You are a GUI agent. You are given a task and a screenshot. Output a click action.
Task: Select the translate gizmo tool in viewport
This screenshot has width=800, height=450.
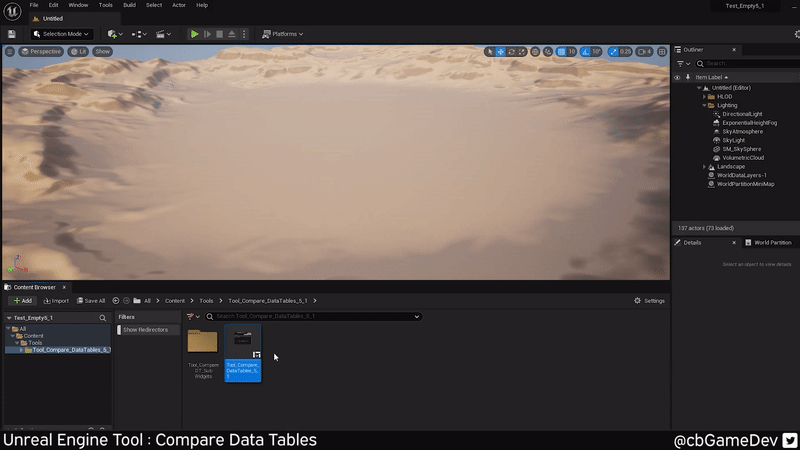[501, 51]
